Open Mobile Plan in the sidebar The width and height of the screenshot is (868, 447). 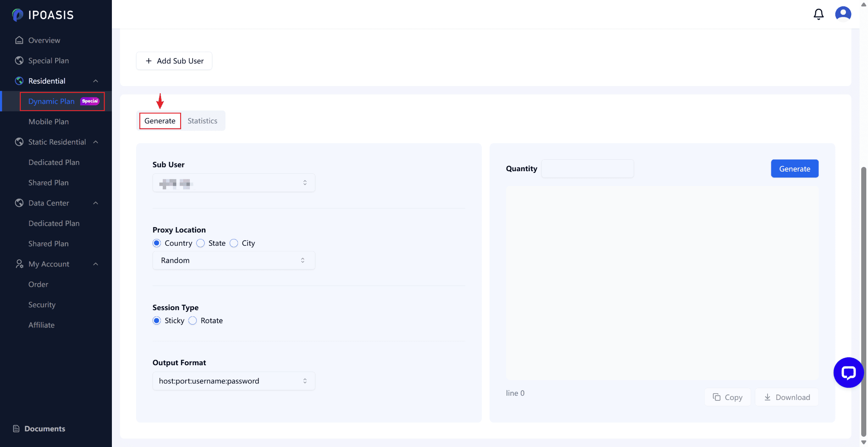48,122
